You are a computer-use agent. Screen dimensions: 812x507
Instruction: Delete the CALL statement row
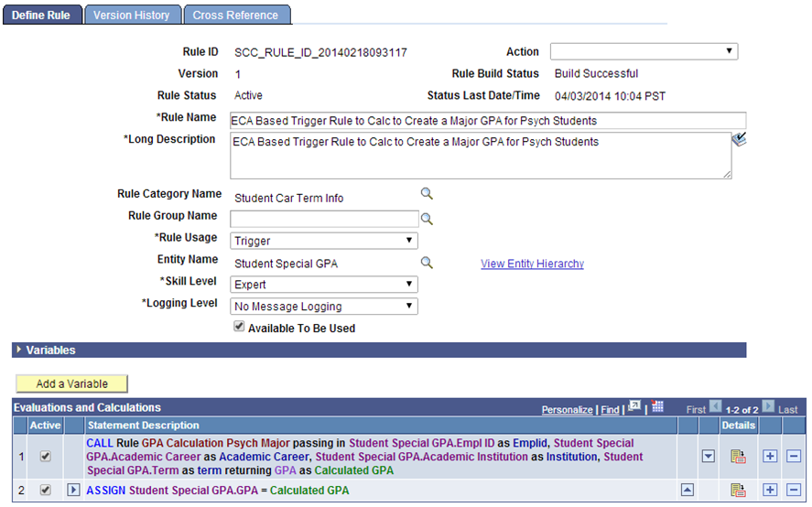[794, 457]
